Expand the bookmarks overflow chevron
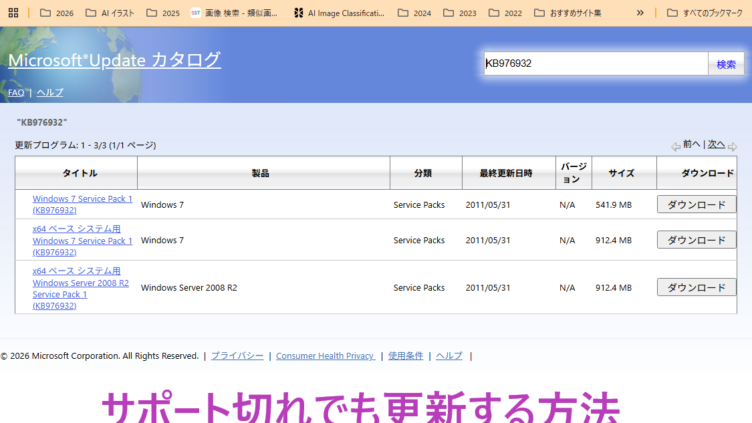The height and width of the screenshot is (423, 752). click(640, 13)
